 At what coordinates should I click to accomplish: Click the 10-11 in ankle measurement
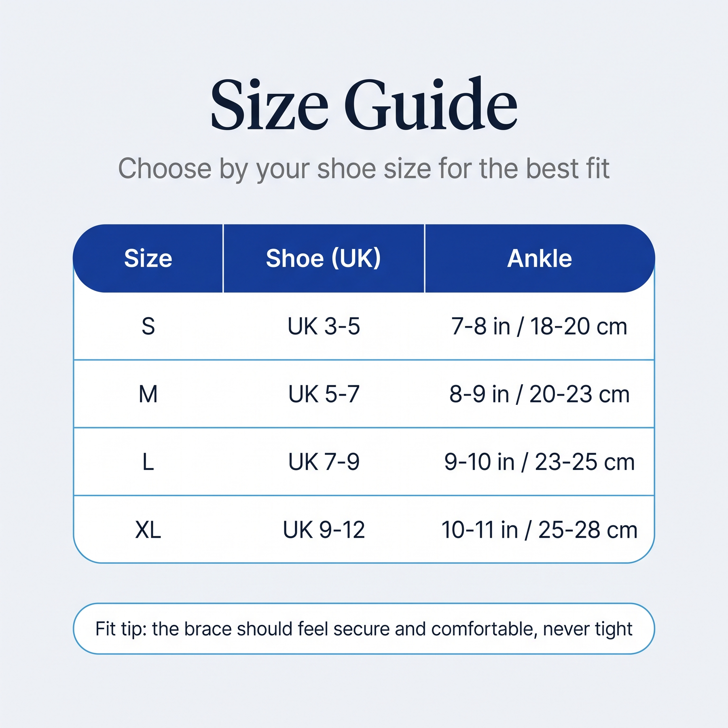coord(540,530)
